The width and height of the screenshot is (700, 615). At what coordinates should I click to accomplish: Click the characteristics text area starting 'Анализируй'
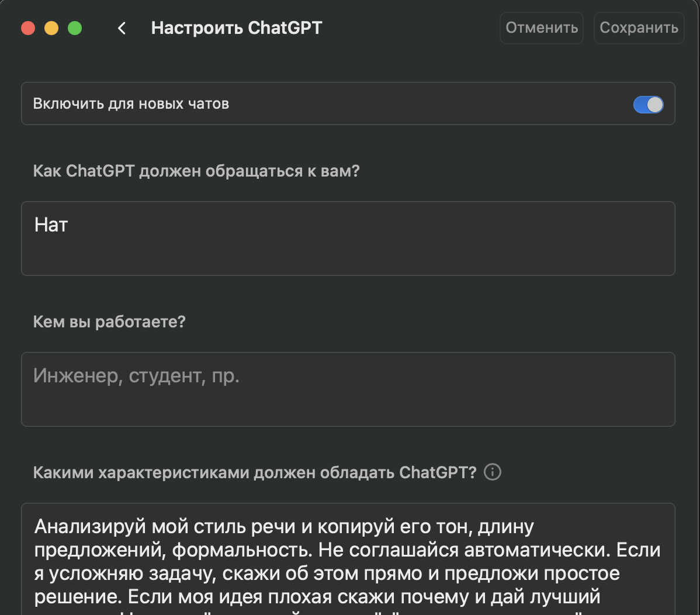348,559
